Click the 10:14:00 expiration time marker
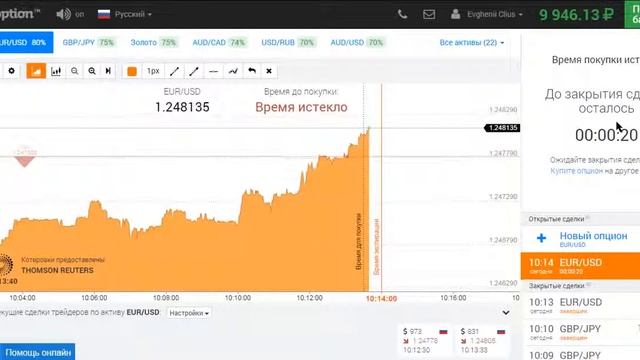The image size is (640, 360). pyautogui.click(x=381, y=298)
